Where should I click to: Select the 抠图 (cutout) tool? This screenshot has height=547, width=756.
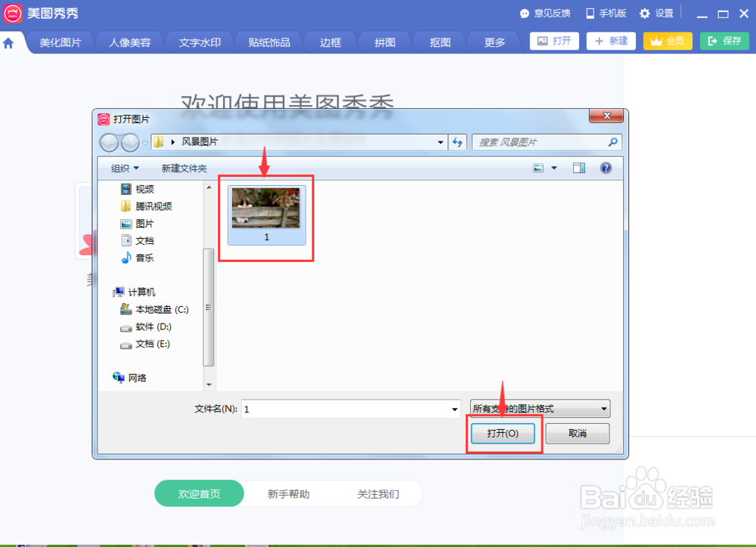[438, 42]
